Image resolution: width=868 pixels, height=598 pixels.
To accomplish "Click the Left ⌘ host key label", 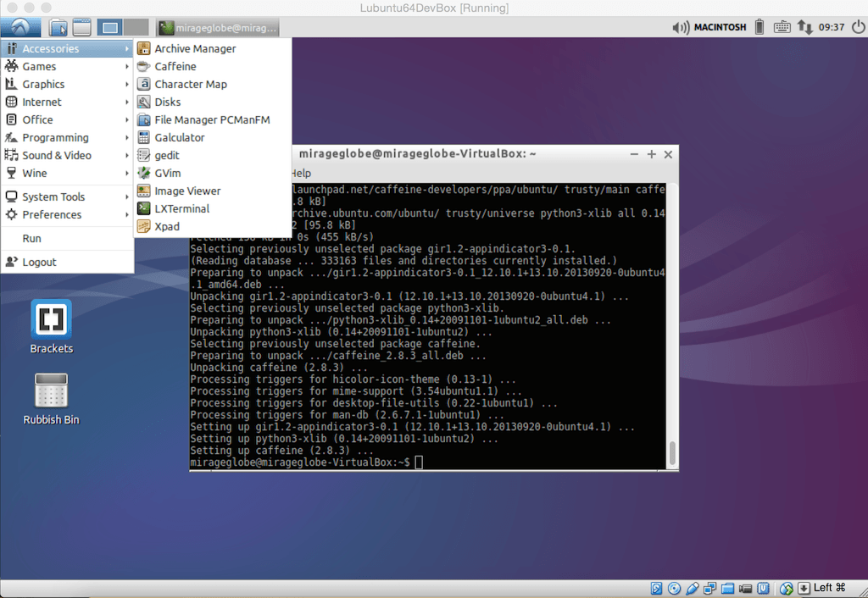I will [829, 588].
